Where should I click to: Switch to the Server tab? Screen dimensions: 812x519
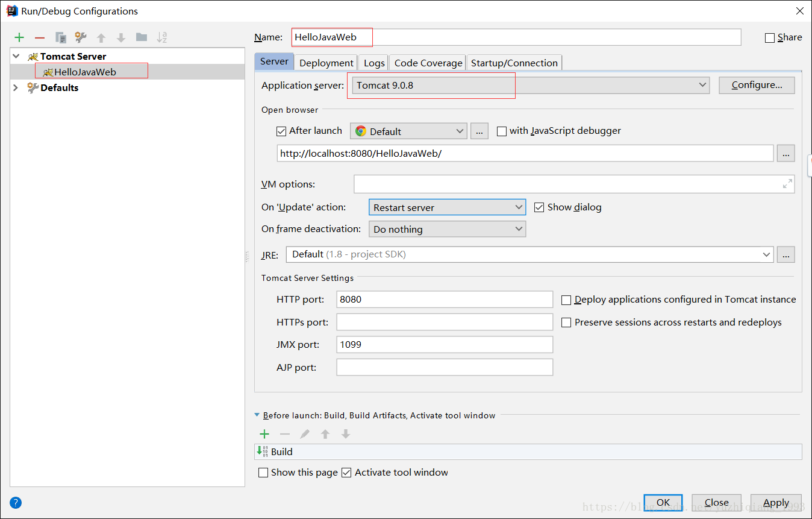point(275,62)
